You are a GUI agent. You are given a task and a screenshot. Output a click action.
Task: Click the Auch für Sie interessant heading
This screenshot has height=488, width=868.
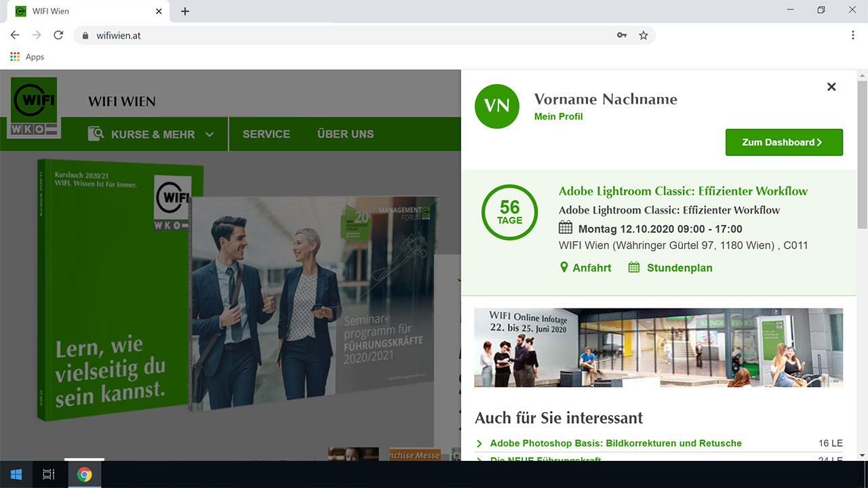pyautogui.click(x=559, y=418)
